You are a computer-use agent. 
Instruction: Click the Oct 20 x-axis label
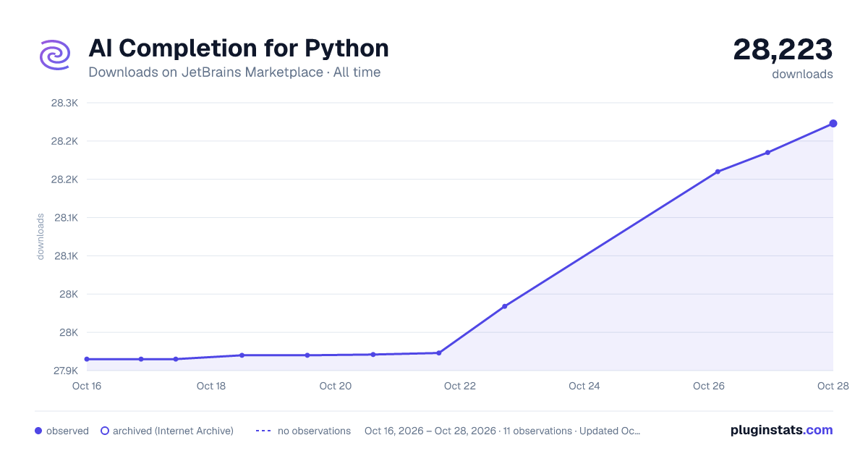[336, 386]
